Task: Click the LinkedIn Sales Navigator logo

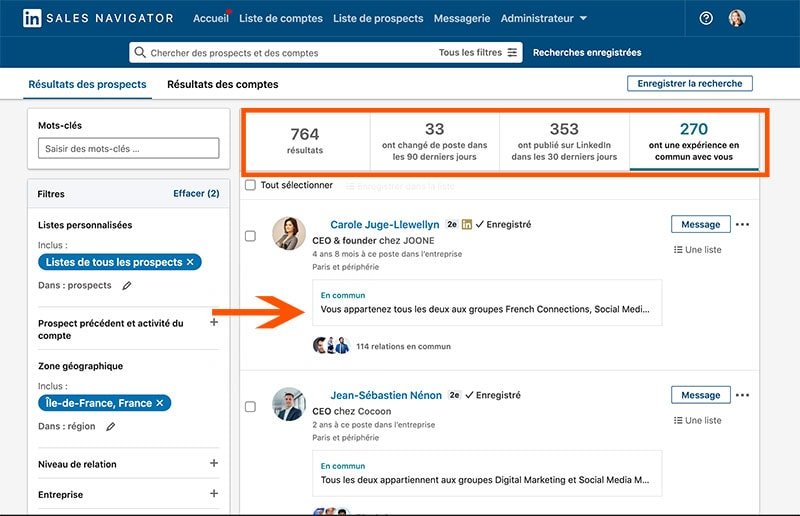Action: pos(98,18)
